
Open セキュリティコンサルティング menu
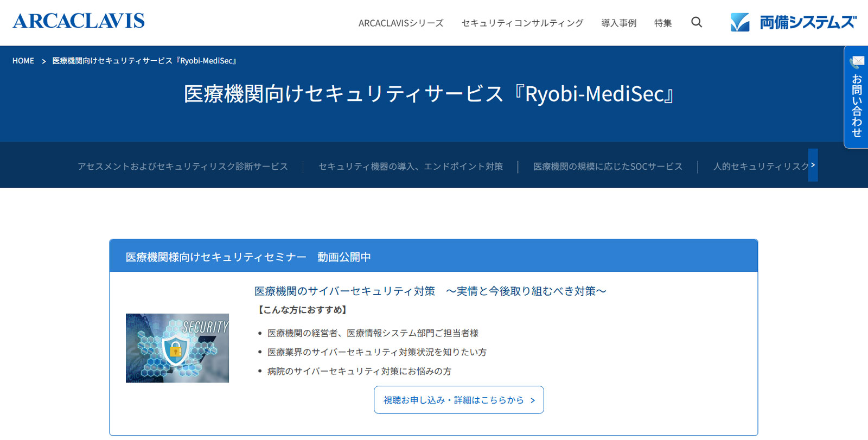[x=522, y=23]
